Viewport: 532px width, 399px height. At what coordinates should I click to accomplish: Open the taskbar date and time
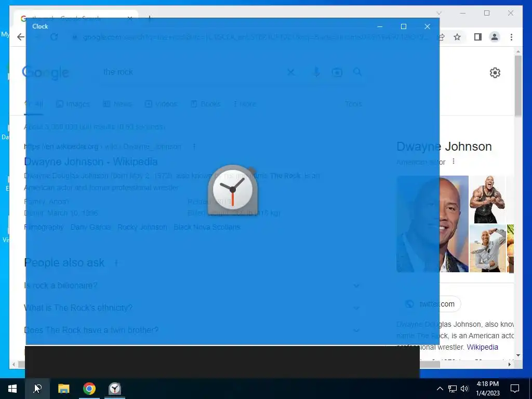[487, 389]
